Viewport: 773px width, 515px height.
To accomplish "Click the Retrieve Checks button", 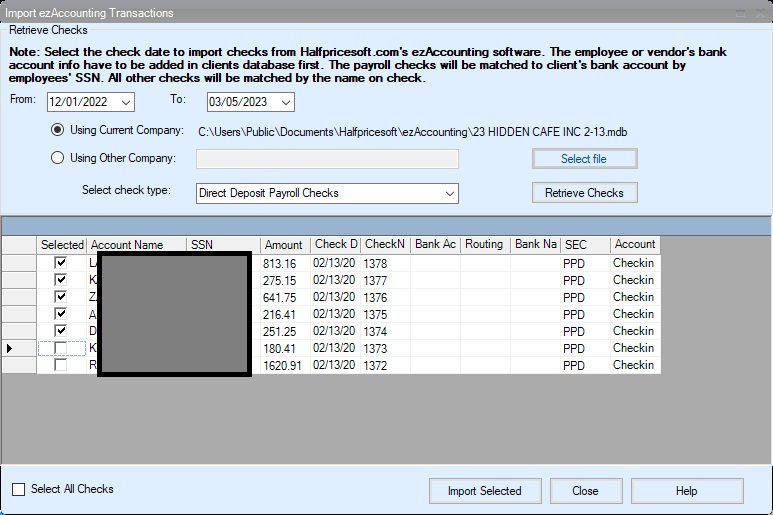I will pyautogui.click(x=584, y=193).
